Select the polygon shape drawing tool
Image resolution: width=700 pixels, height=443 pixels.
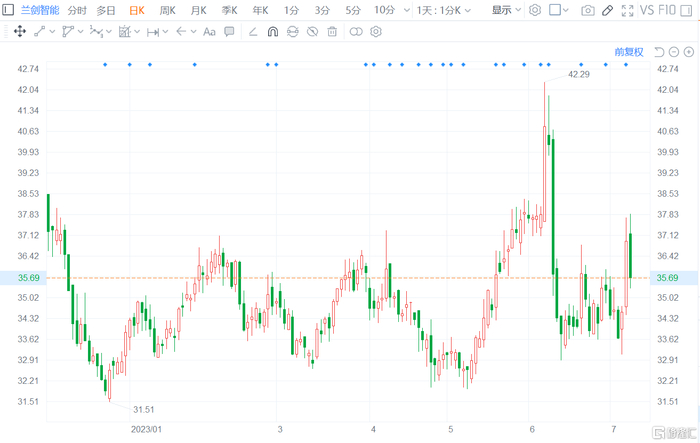(68, 31)
